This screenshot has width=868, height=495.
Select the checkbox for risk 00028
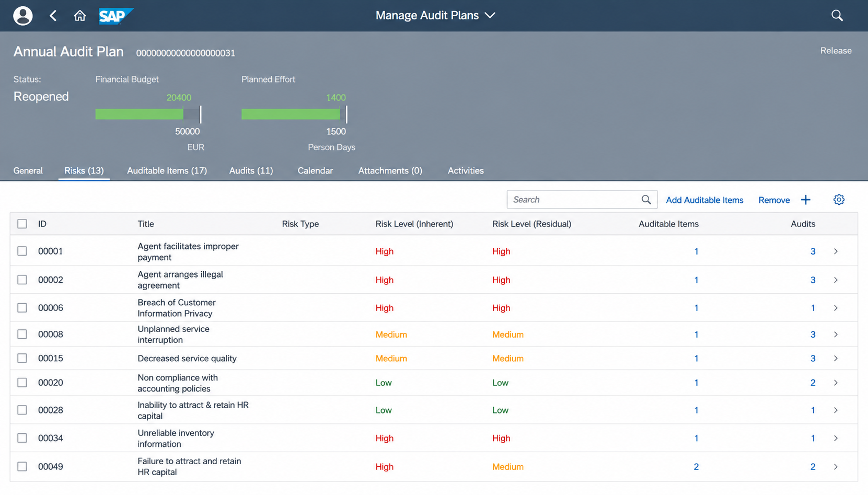tap(22, 410)
